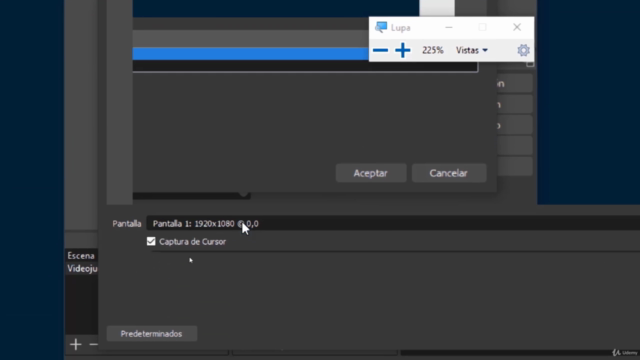Viewport: 640px width, 360px height.
Task: Select the Escena item in scenes list
Action: (81, 256)
